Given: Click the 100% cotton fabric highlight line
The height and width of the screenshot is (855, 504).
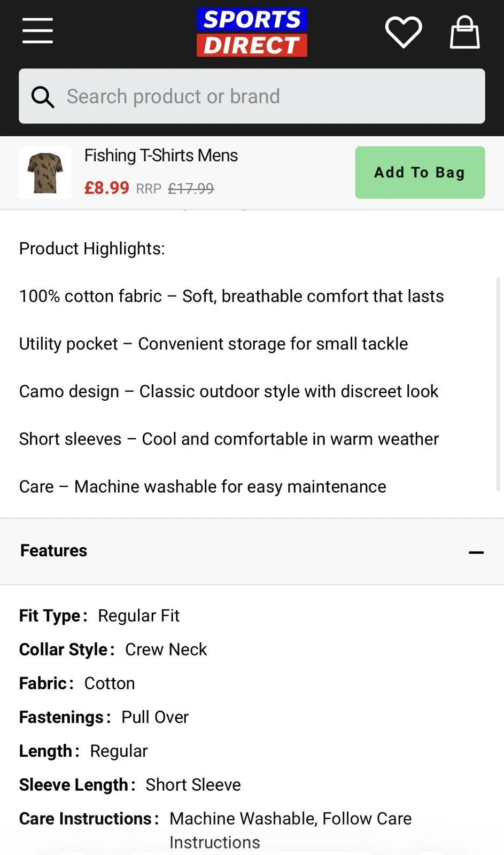Looking at the screenshot, I should 231,296.
